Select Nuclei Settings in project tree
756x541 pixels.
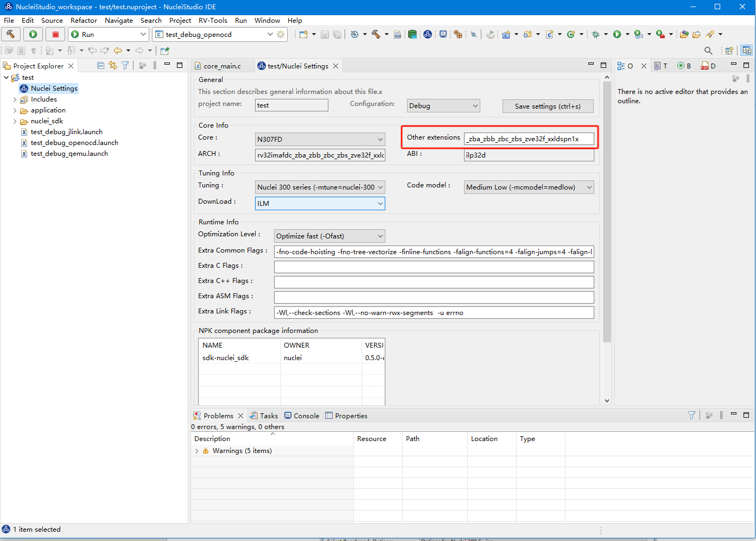pyautogui.click(x=49, y=89)
